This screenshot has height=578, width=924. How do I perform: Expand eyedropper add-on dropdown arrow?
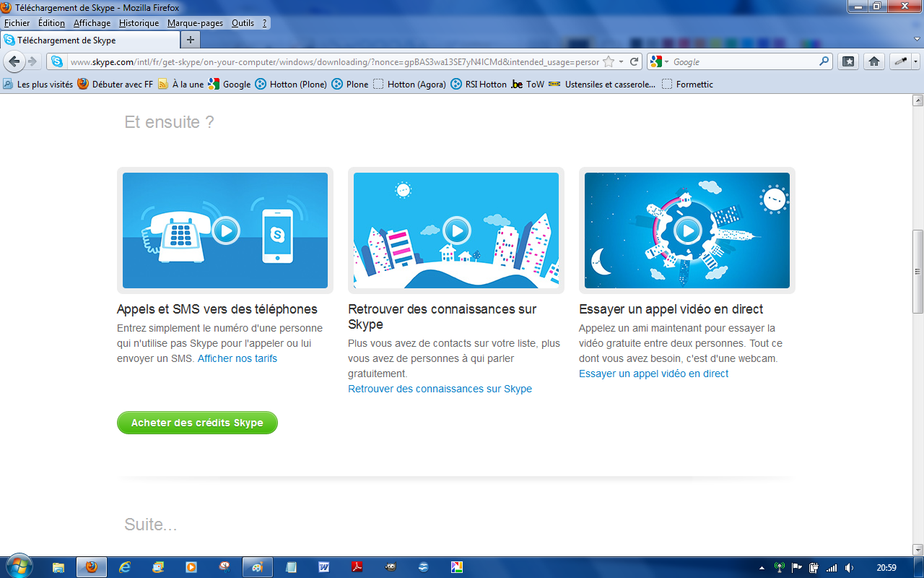(x=915, y=61)
